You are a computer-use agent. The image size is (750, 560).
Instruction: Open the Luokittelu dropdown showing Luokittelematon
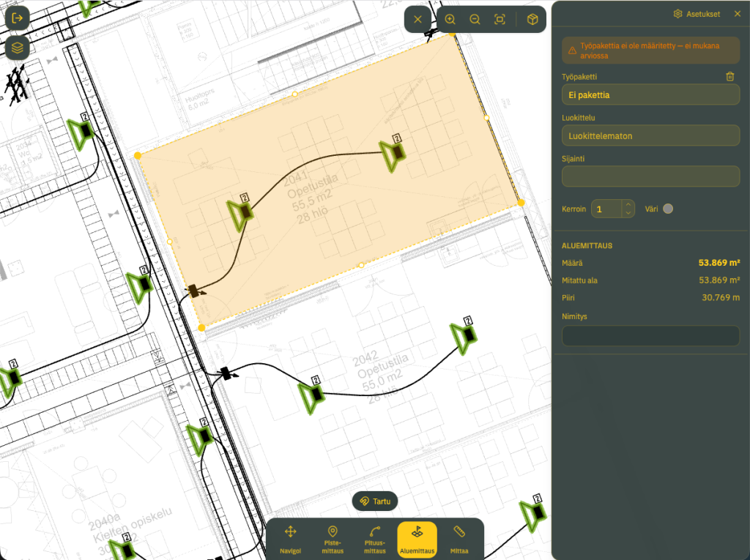click(x=650, y=136)
